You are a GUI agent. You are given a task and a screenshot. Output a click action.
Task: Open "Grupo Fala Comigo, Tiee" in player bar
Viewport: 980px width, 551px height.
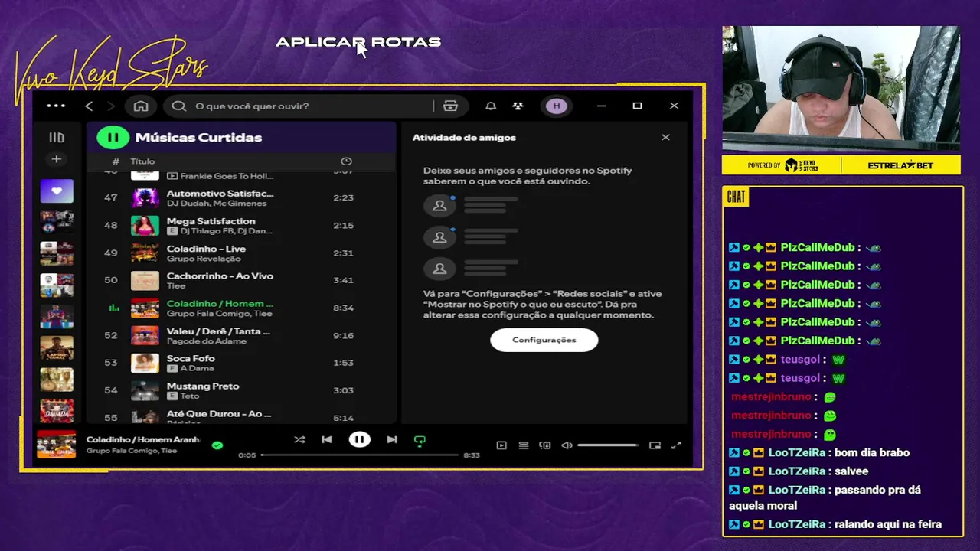coord(132,451)
